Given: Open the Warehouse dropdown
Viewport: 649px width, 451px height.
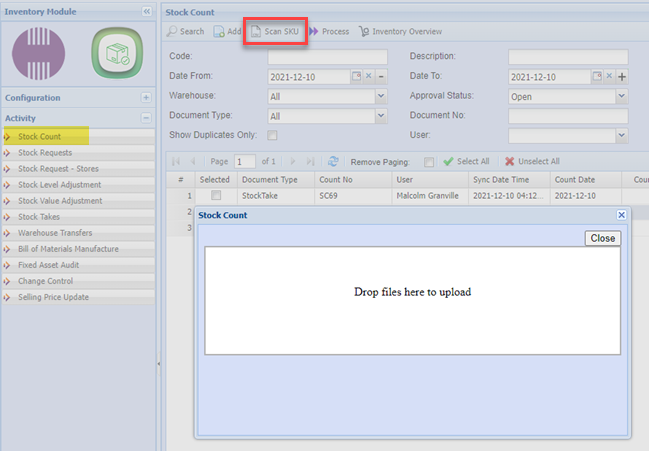Looking at the screenshot, I should 380,96.
